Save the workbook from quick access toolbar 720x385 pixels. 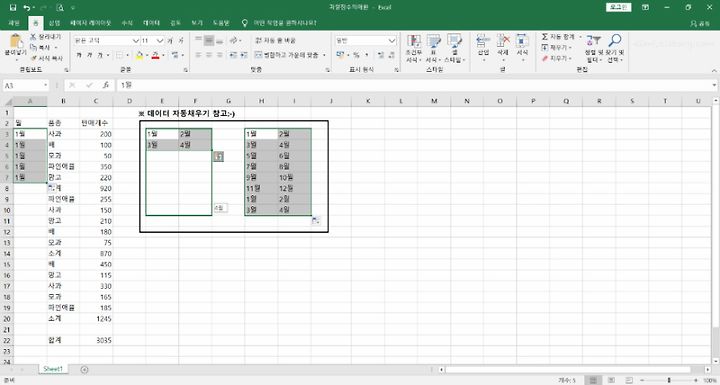pyautogui.click(x=13, y=7)
